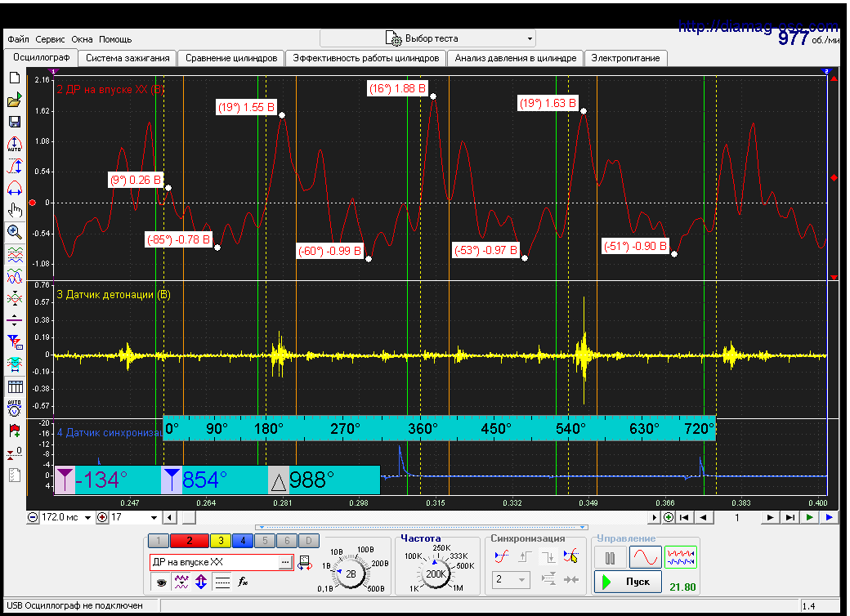Image resolution: width=850 pixels, height=616 pixels.
Task: Expand the zoom value 17 dropdown
Action: 154,517
